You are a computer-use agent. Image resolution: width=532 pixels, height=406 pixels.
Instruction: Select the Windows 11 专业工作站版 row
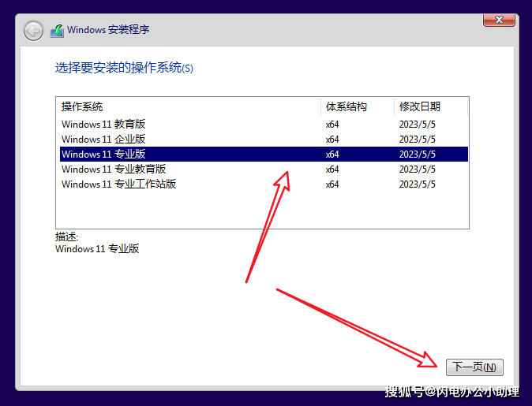(x=264, y=184)
